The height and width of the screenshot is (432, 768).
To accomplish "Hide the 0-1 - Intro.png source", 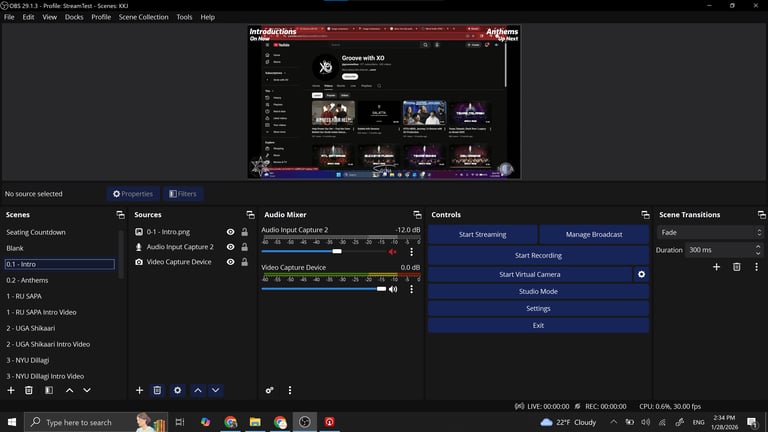I will coord(230,232).
